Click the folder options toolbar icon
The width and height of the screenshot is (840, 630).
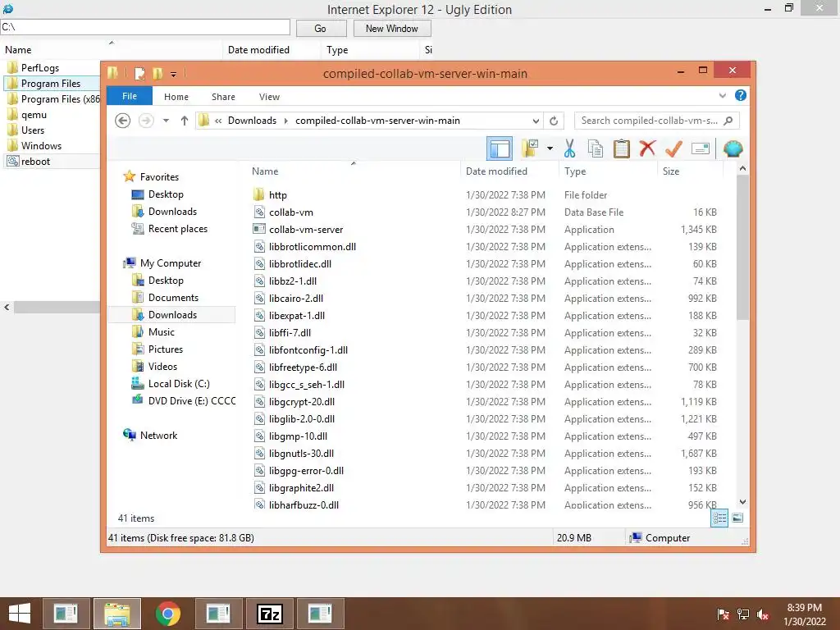pos(530,148)
